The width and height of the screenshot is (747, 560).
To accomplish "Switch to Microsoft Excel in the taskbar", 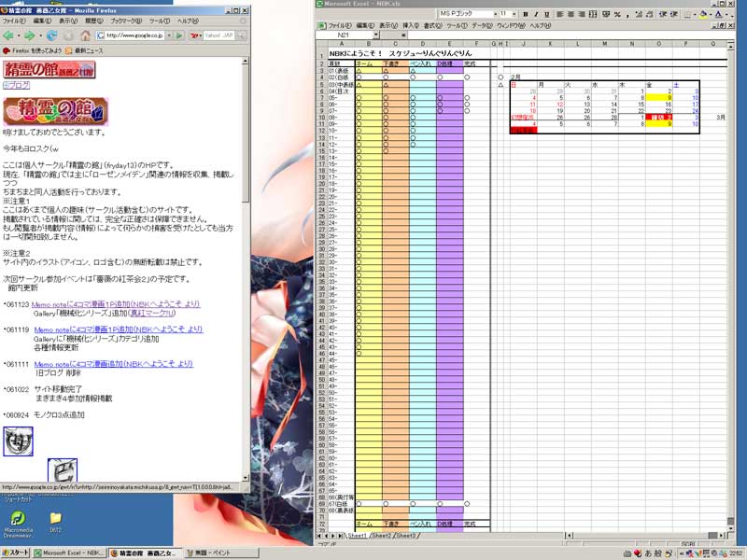I will 69,553.
